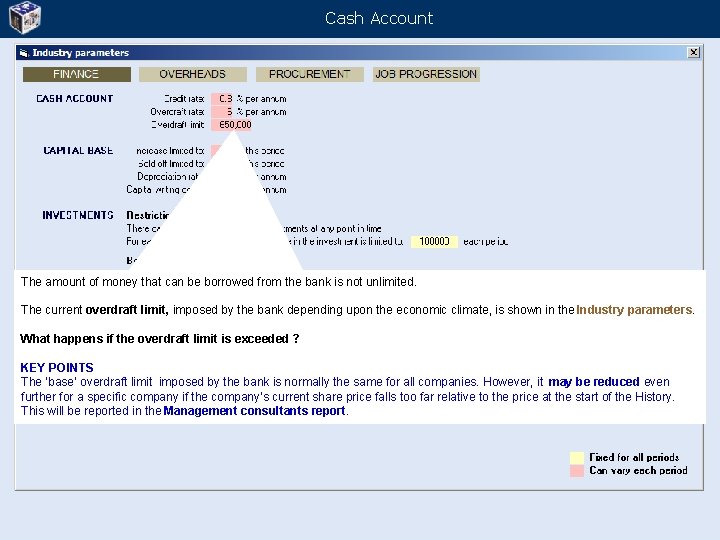
Task: Click the 'Overdraft limit' label
Action: point(177,125)
